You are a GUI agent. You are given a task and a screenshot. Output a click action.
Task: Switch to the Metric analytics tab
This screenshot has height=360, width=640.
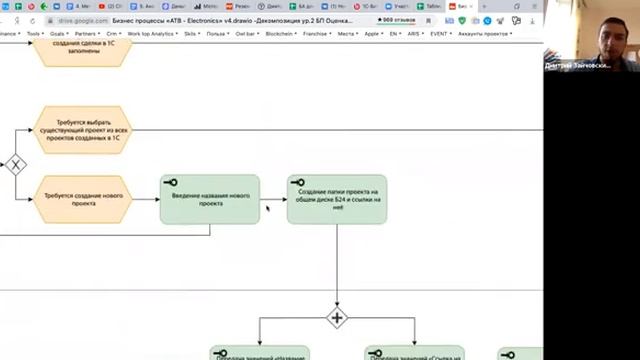coord(206,7)
